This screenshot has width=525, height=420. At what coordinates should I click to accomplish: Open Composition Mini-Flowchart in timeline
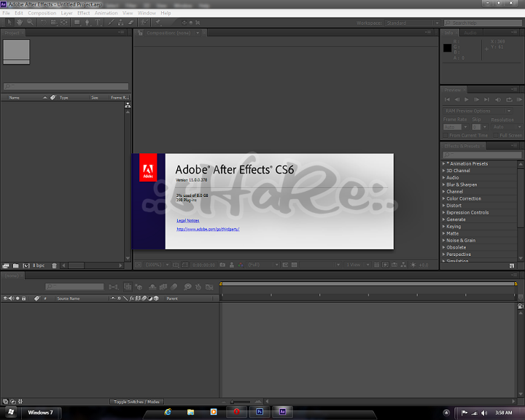(x=114, y=287)
